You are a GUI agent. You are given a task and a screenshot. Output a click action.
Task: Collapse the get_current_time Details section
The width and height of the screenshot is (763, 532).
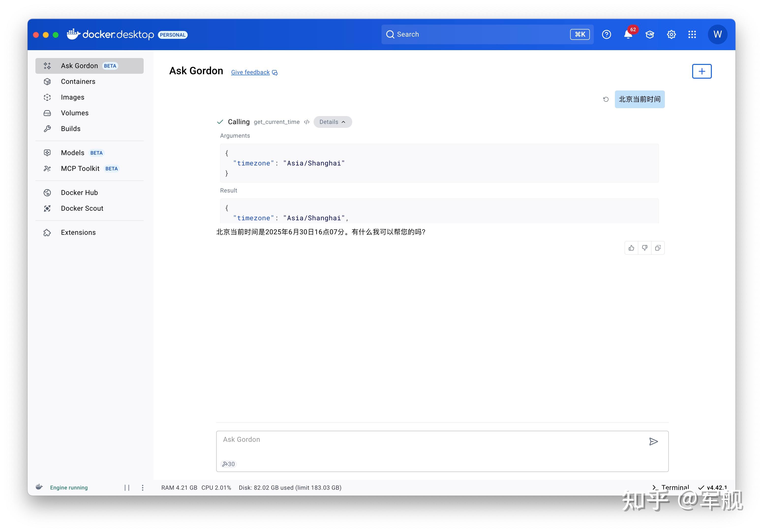(x=332, y=122)
